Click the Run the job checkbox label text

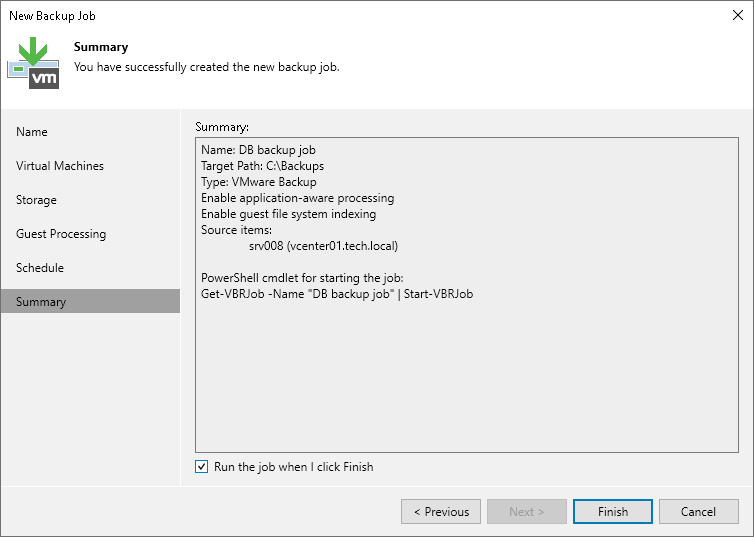293,467
